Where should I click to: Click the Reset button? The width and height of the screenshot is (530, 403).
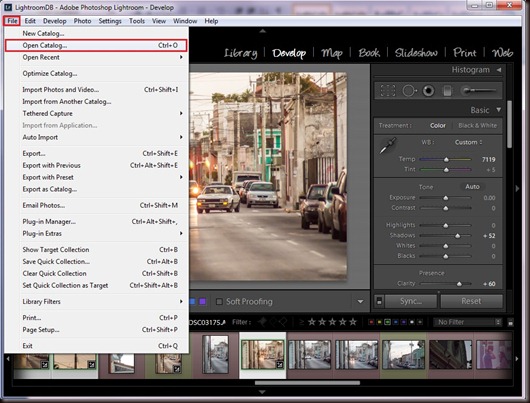click(x=471, y=301)
